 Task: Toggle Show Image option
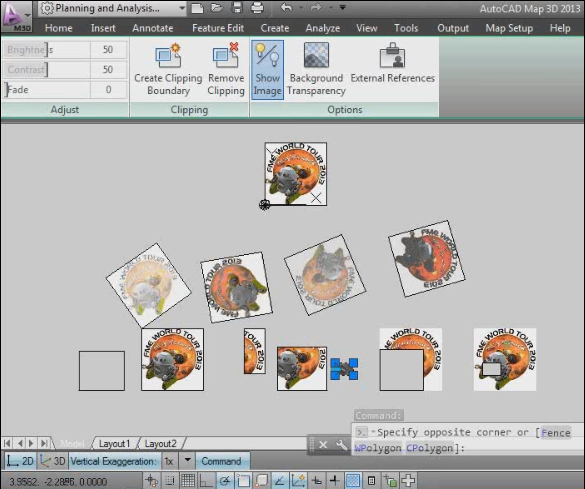tap(267, 70)
